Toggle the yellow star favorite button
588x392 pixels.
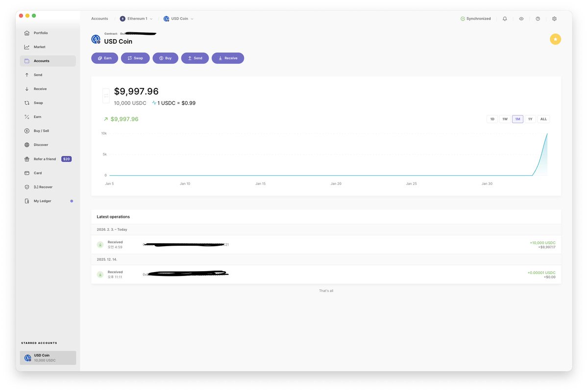(555, 39)
